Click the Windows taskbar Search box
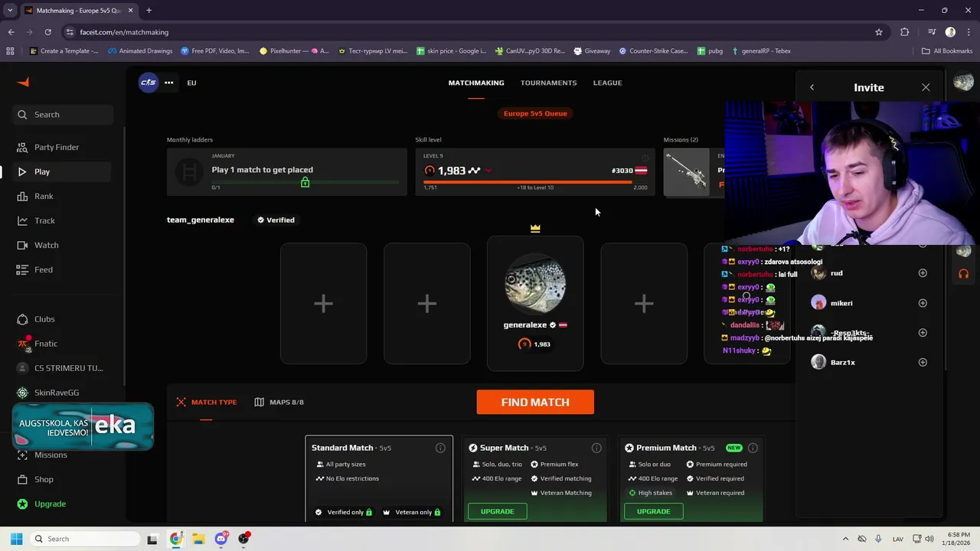The image size is (980, 551). point(86,539)
